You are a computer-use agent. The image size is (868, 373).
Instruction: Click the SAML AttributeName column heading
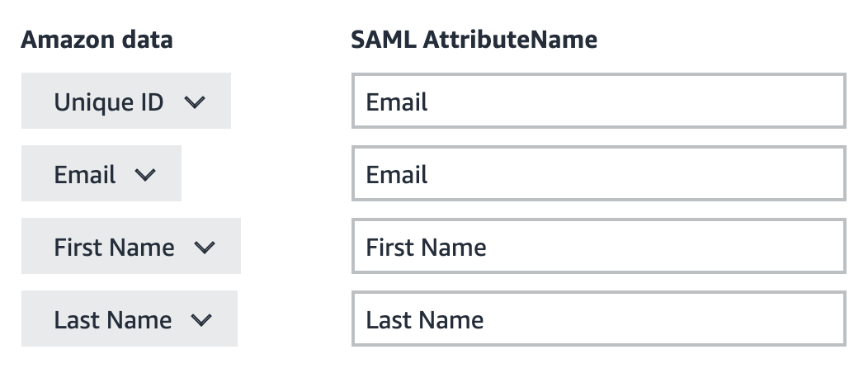474,40
